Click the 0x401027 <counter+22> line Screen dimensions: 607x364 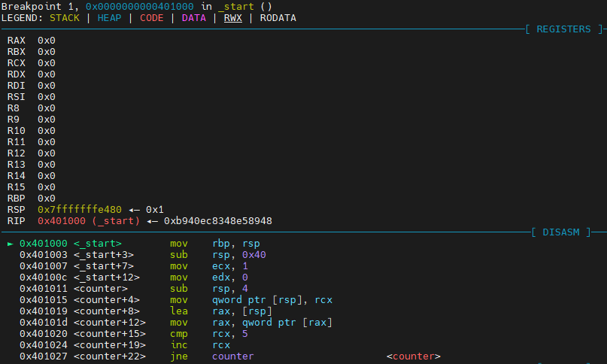tap(83, 356)
